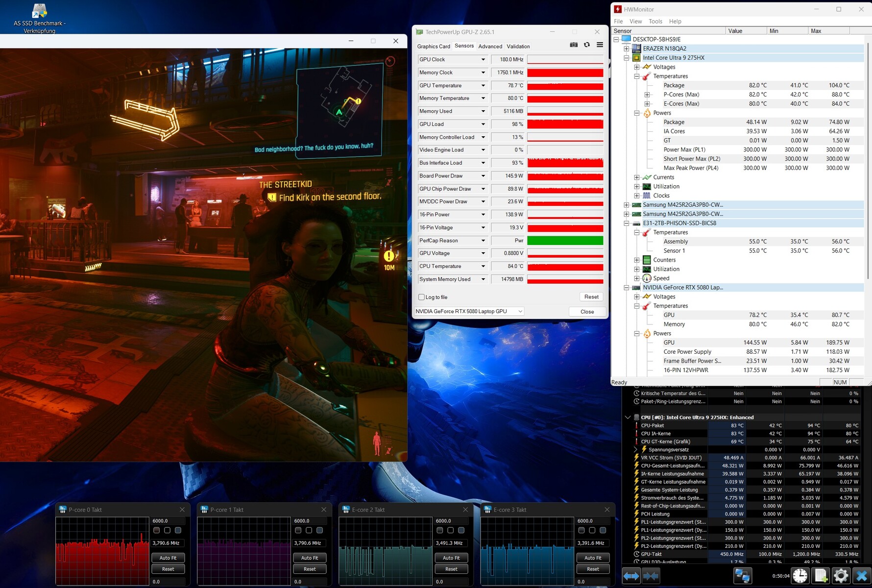The width and height of the screenshot is (872, 588).
Task: Open the Tools menu in HWMonitor
Action: pos(655,22)
